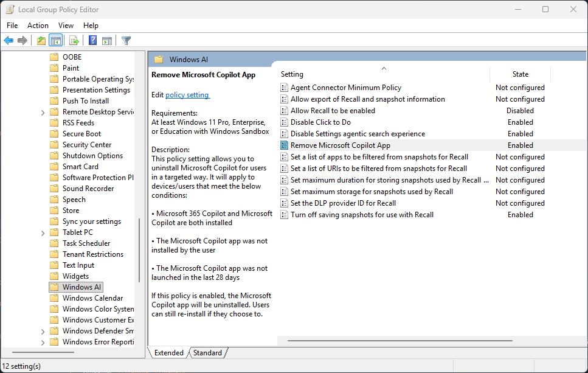Click the tree pane vertical scrollbar
The width and height of the screenshot is (588, 373).
coord(139,249)
